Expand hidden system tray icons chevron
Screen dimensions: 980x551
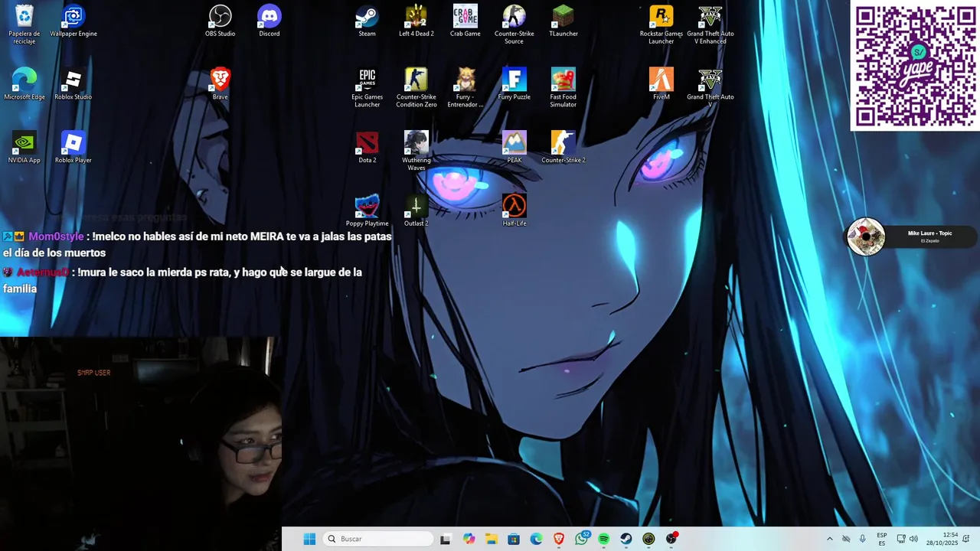(x=829, y=539)
